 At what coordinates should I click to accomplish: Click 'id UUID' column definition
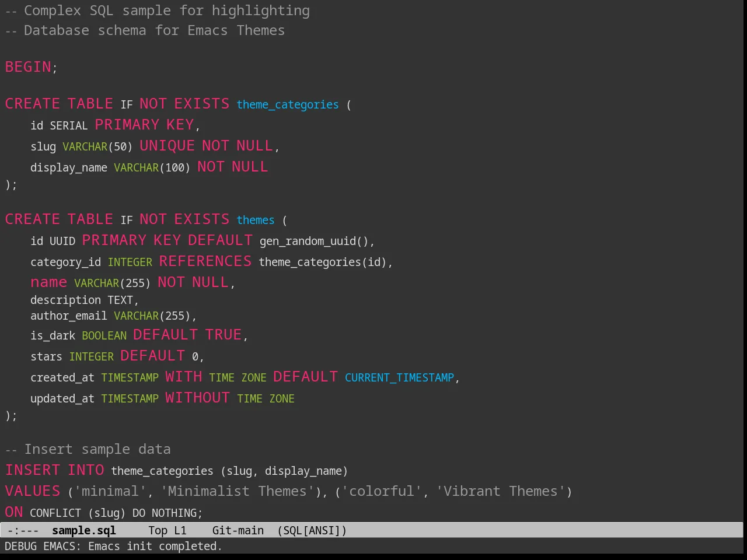coord(53,241)
